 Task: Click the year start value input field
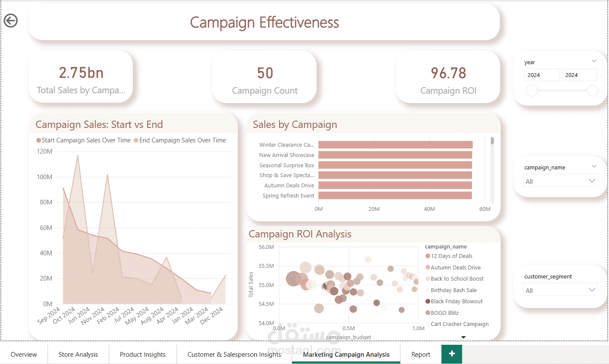click(x=542, y=75)
